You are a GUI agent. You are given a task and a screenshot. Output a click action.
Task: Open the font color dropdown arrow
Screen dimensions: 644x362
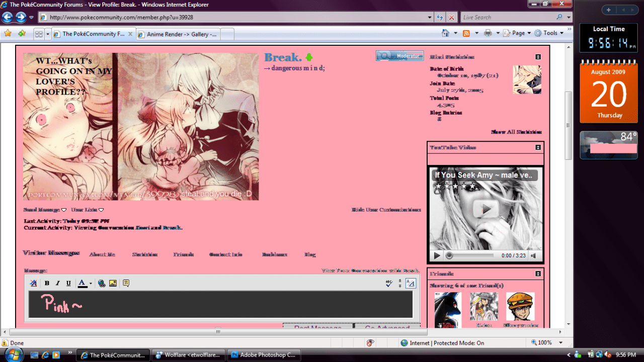pos(91,284)
